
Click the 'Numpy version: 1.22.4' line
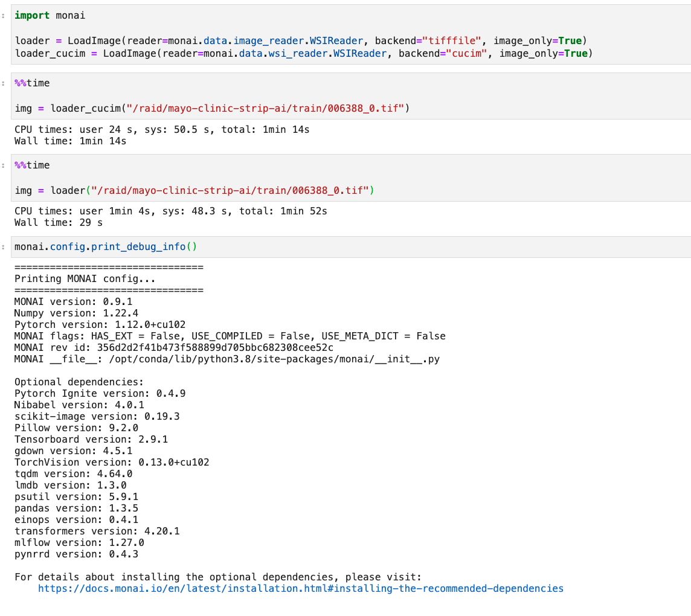pyautogui.click(x=76, y=313)
